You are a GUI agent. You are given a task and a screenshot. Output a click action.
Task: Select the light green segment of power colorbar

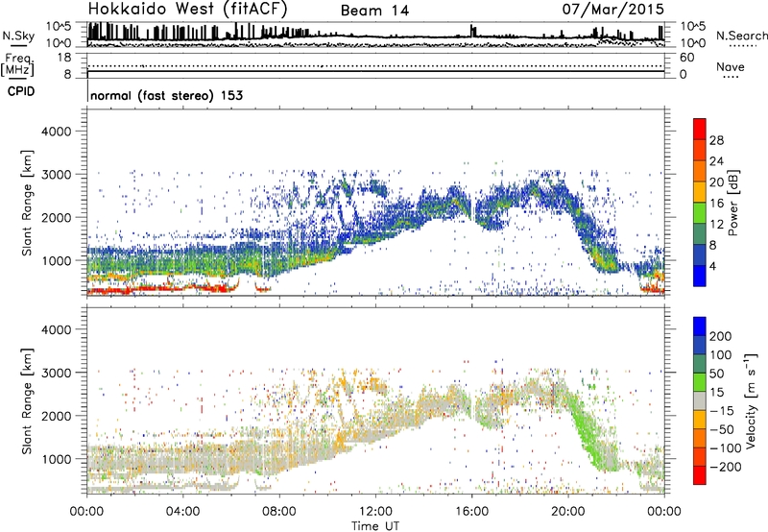click(x=700, y=213)
